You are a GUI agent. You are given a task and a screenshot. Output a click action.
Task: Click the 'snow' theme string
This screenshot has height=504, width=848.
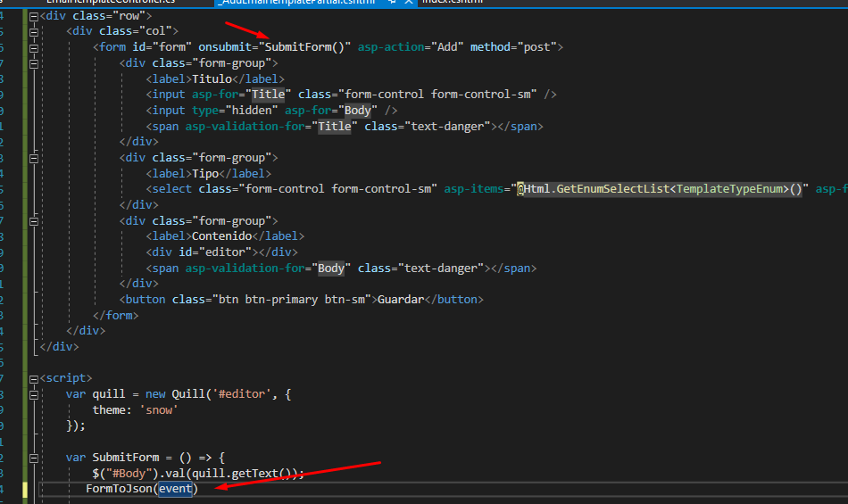159,410
